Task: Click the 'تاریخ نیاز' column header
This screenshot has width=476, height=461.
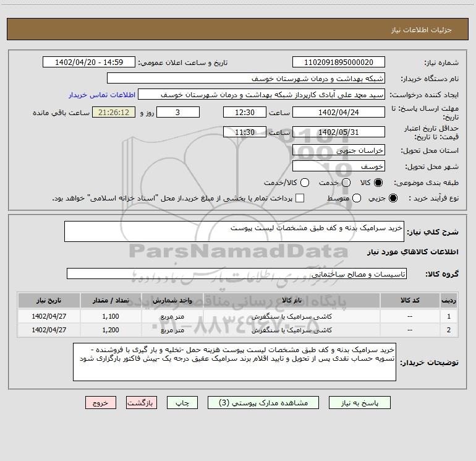Action: click(49, 300)
